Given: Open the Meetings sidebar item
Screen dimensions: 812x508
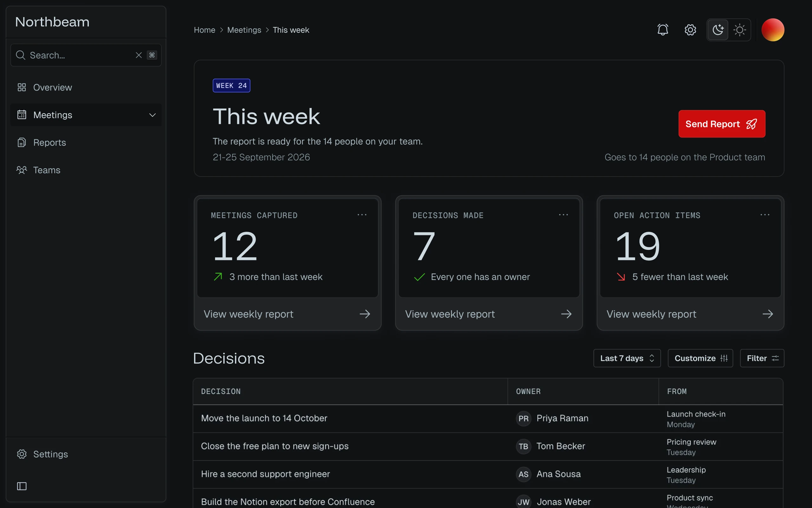Looking at the screenshot, I should [x=86, y=115].
